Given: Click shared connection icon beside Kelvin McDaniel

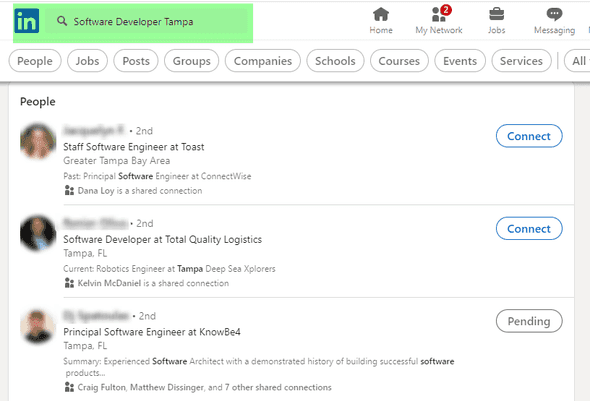Looking at the screenshot, I should (69, 283).
